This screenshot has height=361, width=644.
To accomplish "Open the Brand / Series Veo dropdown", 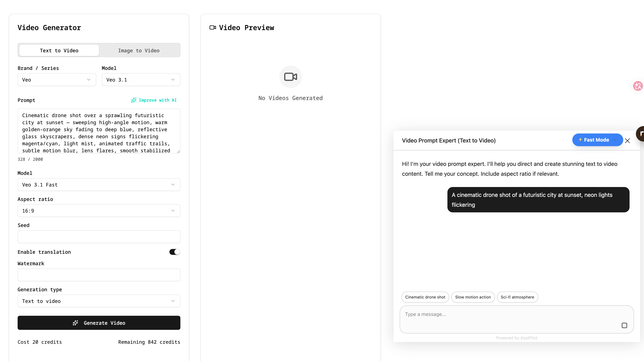I will [x=57, y=79].
